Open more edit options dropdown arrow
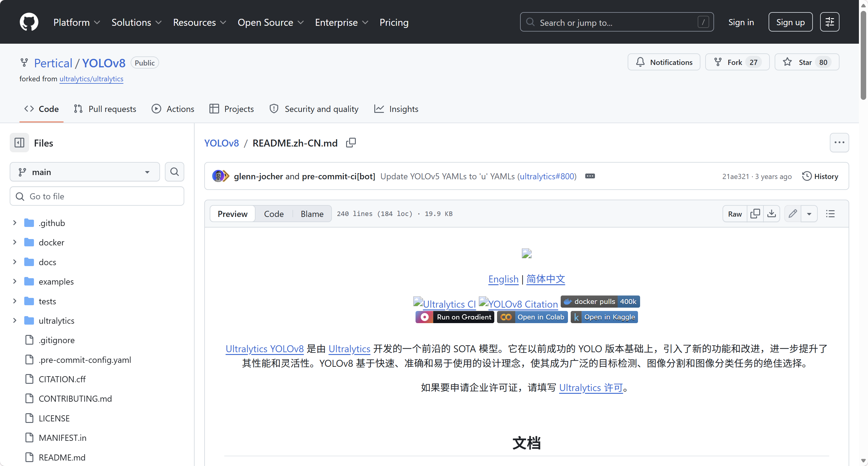This screenshot has height=466, width=868. (x=809, y=214)
